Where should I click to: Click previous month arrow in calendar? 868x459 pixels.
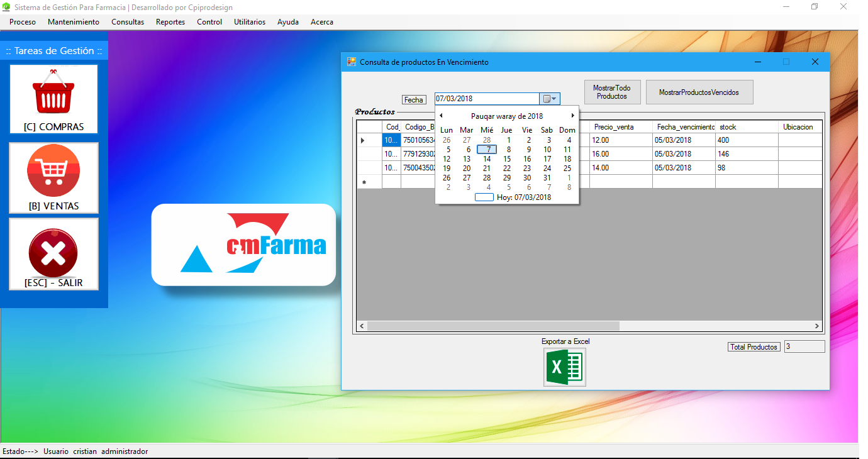click(x=441, y=116)
